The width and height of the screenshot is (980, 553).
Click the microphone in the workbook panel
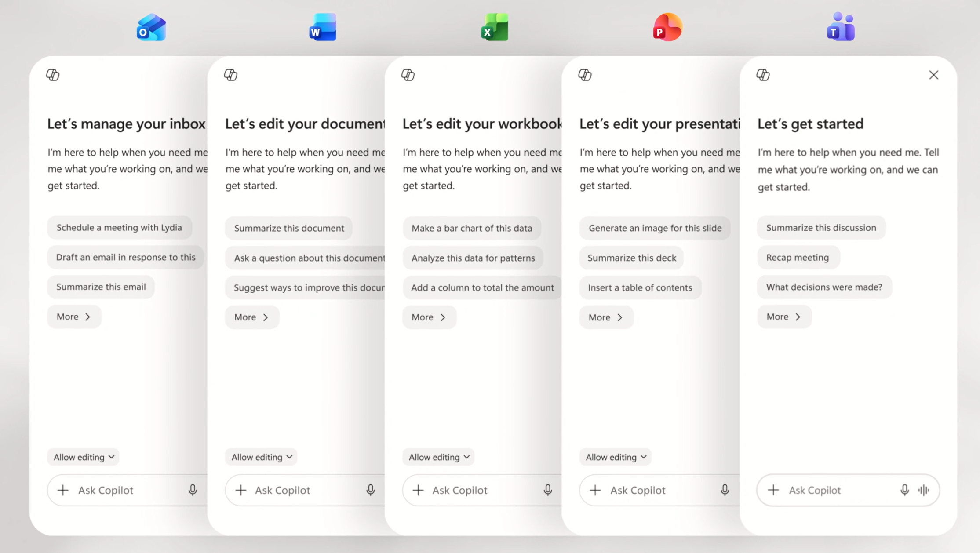pyautogui.click(x=548, y=490)
